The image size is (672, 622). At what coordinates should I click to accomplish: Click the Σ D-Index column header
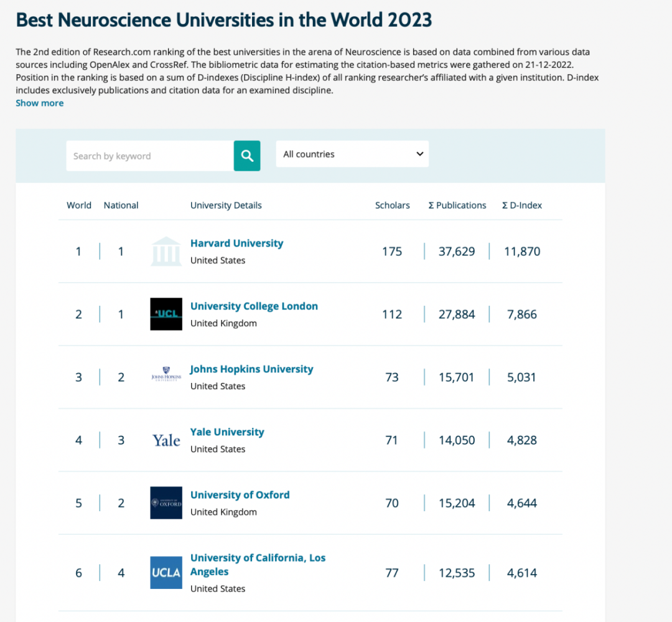coord(522,205)
